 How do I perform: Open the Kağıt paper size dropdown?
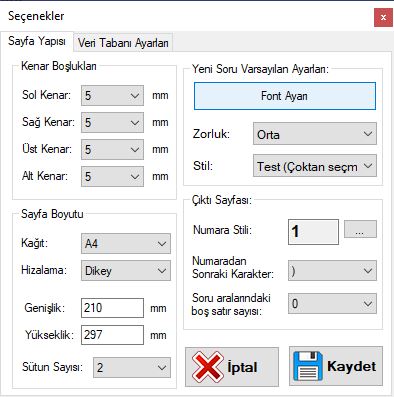126,244
